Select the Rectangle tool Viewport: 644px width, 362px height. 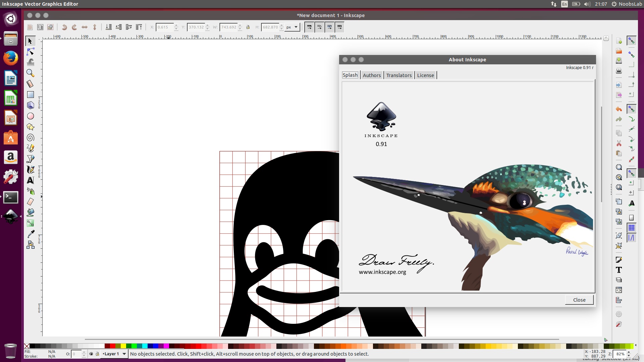31,95
